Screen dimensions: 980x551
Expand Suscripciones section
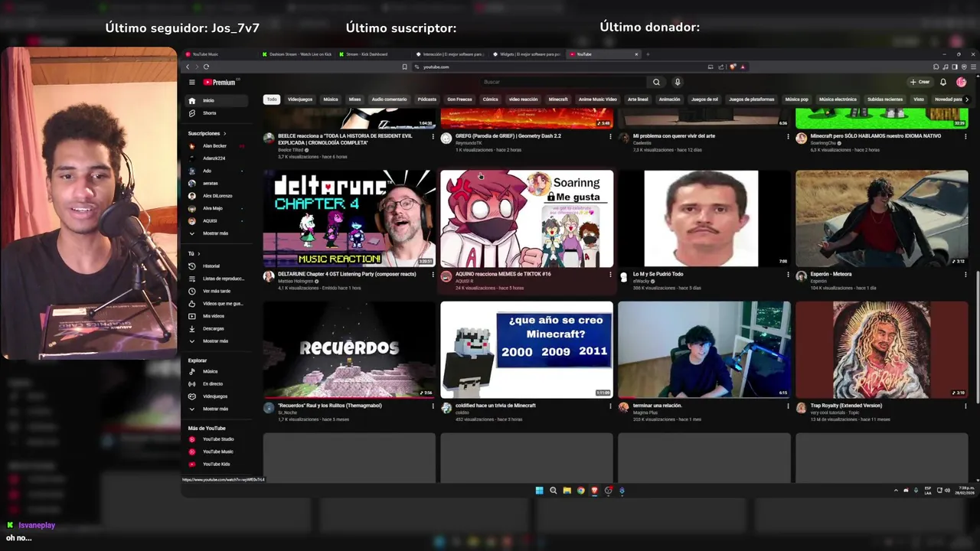coord(207,133)
